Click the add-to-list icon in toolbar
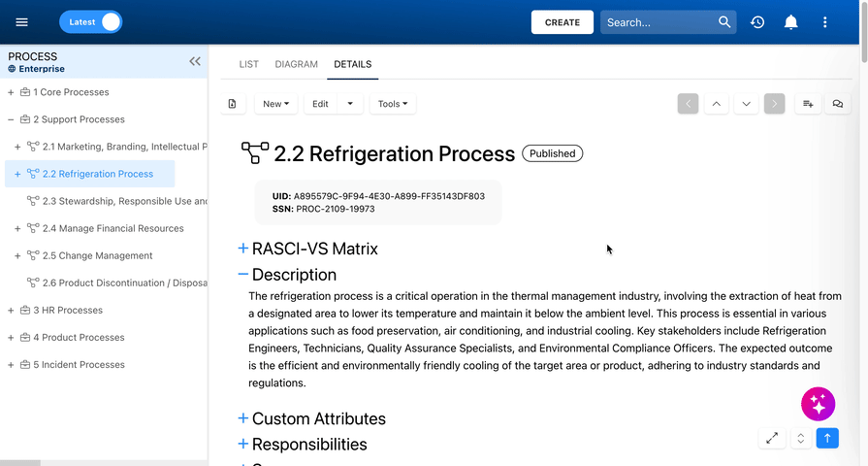Image resolution: width=868 pixels, height=466 pixels. (x=808, y=104)
